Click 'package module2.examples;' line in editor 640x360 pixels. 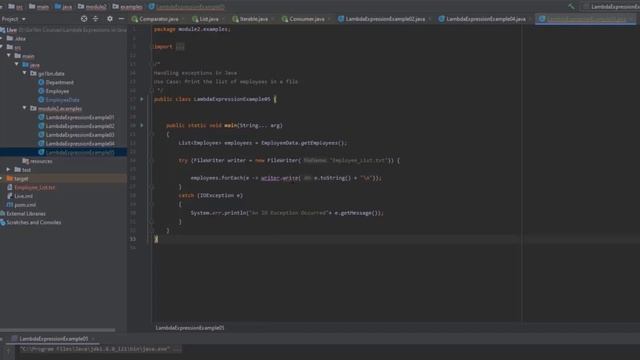tap(192, 29)
